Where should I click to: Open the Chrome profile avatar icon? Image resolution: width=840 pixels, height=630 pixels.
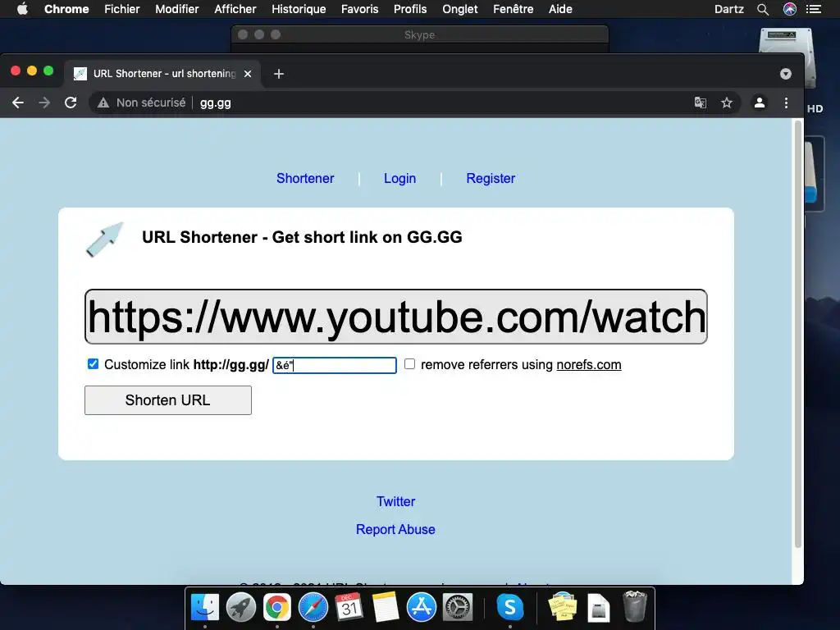[759, 103]
